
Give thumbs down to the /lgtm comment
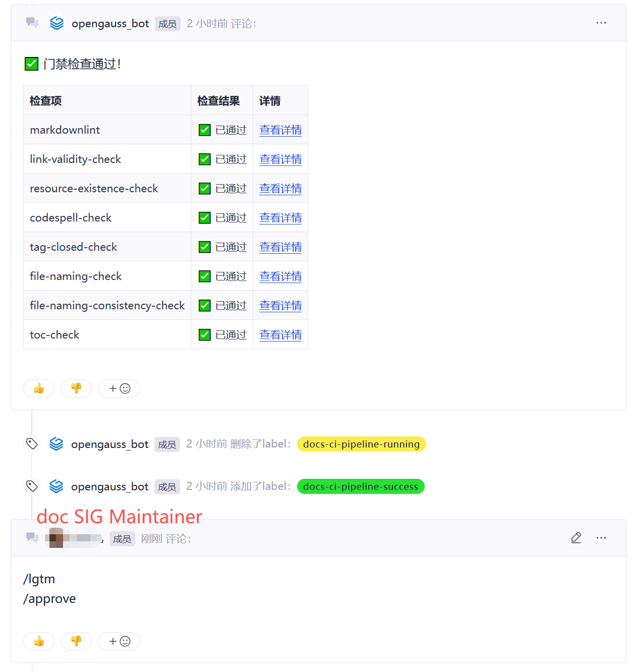pyautogui.click(x=76, y=641)
